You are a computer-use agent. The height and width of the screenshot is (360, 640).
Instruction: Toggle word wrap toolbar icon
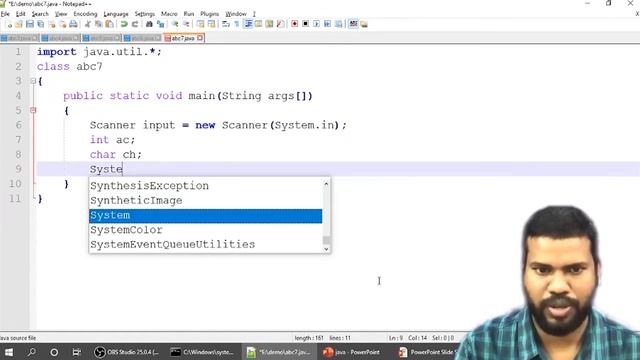[225, 24]
